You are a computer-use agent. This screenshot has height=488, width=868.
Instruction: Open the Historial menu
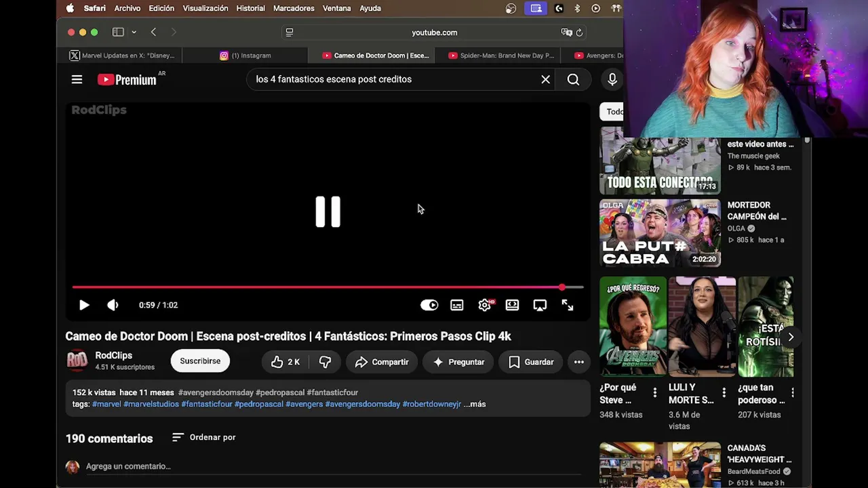tap(250, 8)
